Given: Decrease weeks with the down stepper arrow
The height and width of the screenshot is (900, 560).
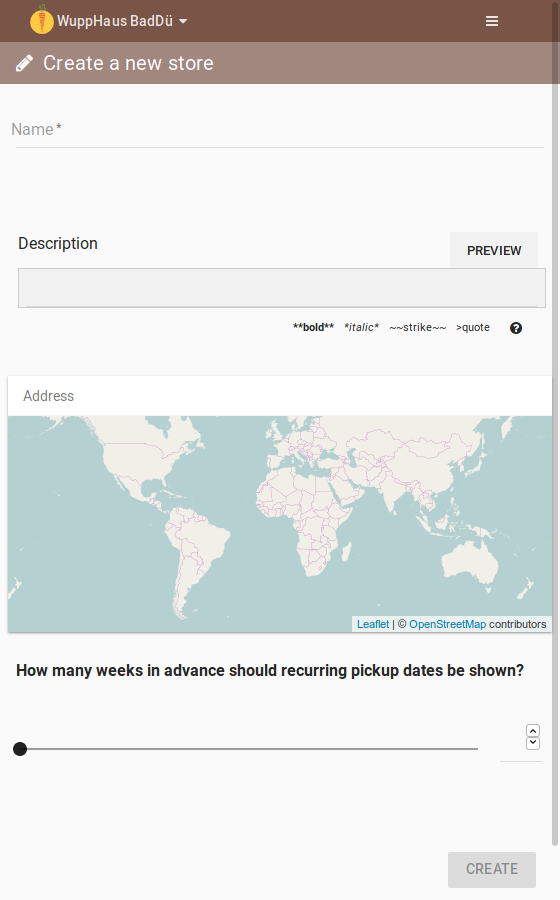Looking at the screenshot, I should 532,743.
